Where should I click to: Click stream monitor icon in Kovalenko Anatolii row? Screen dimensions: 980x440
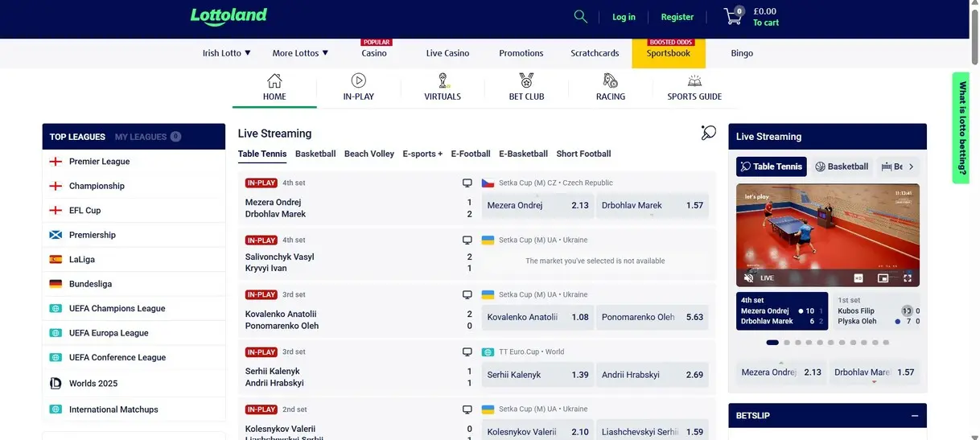(x=467, y=295)
